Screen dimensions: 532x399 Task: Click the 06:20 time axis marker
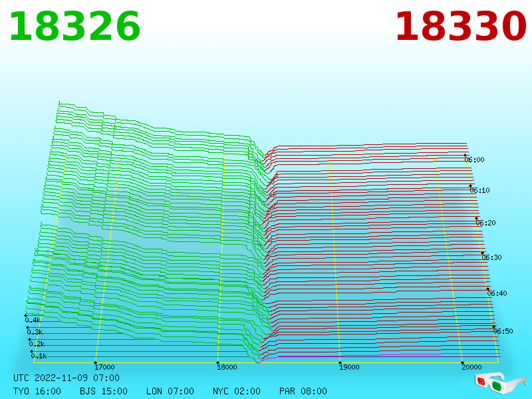tap(486, 223)
